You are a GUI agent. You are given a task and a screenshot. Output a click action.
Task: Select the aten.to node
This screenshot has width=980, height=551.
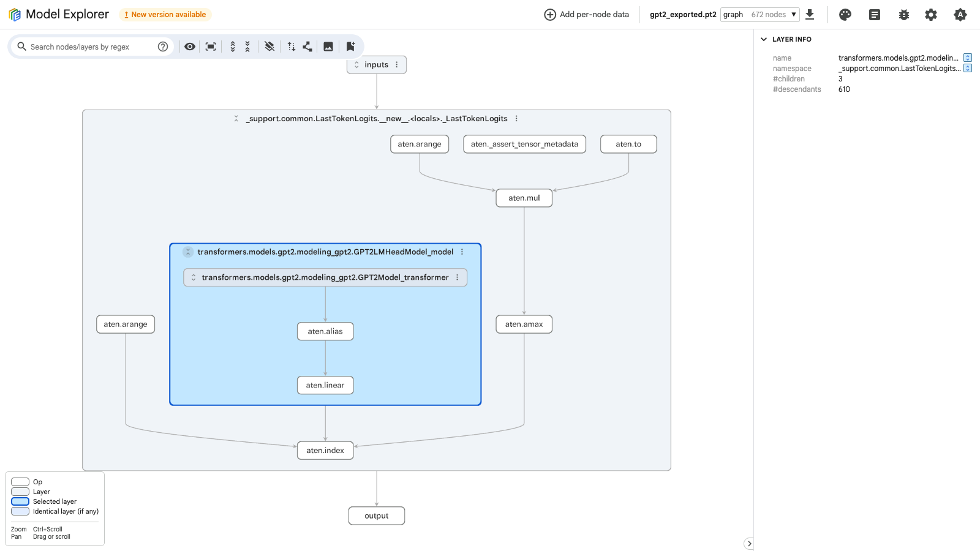tap(628, 144)
